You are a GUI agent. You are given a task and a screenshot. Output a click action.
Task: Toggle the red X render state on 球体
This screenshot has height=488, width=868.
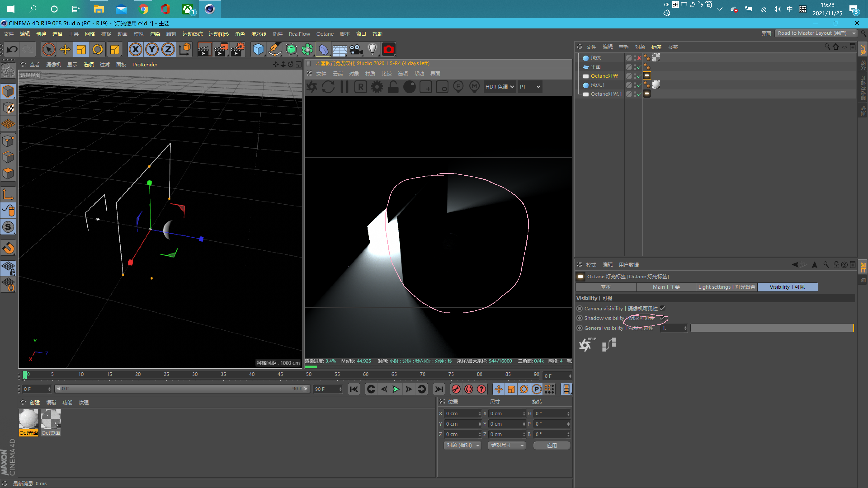pyautogui.click(x=639, y=58)
